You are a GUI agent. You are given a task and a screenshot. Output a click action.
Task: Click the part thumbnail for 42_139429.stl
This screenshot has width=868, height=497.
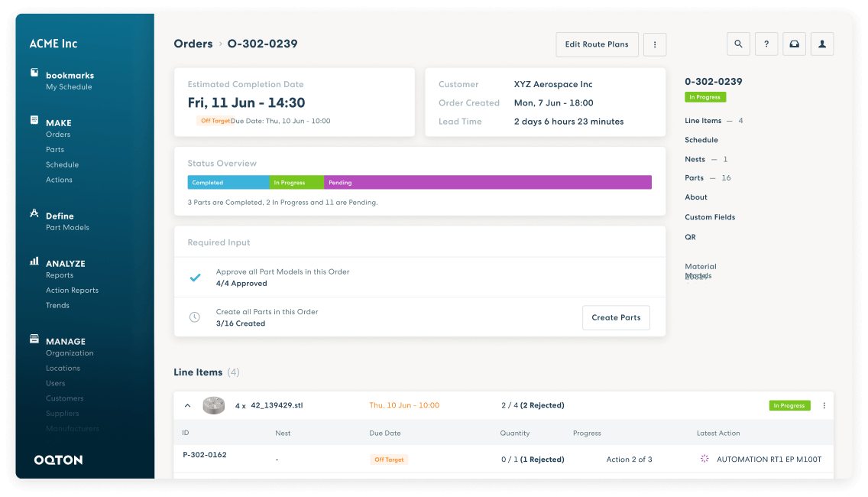[x=213, y=405]
